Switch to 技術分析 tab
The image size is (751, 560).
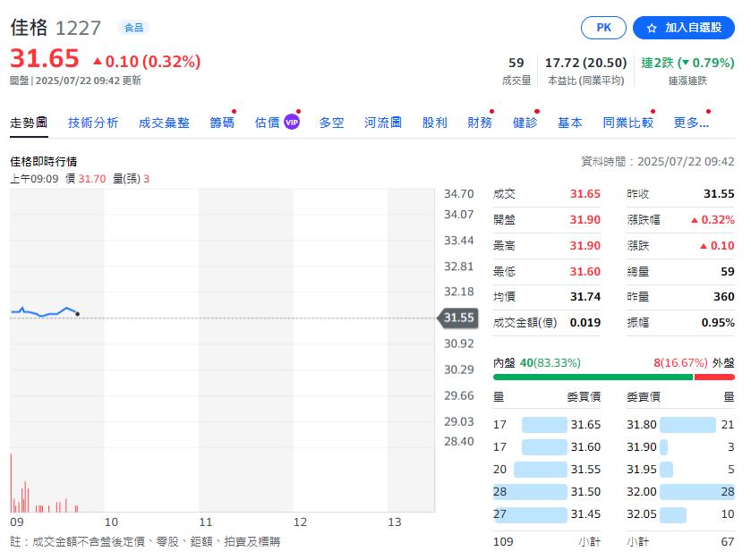(x=93, y=123)
